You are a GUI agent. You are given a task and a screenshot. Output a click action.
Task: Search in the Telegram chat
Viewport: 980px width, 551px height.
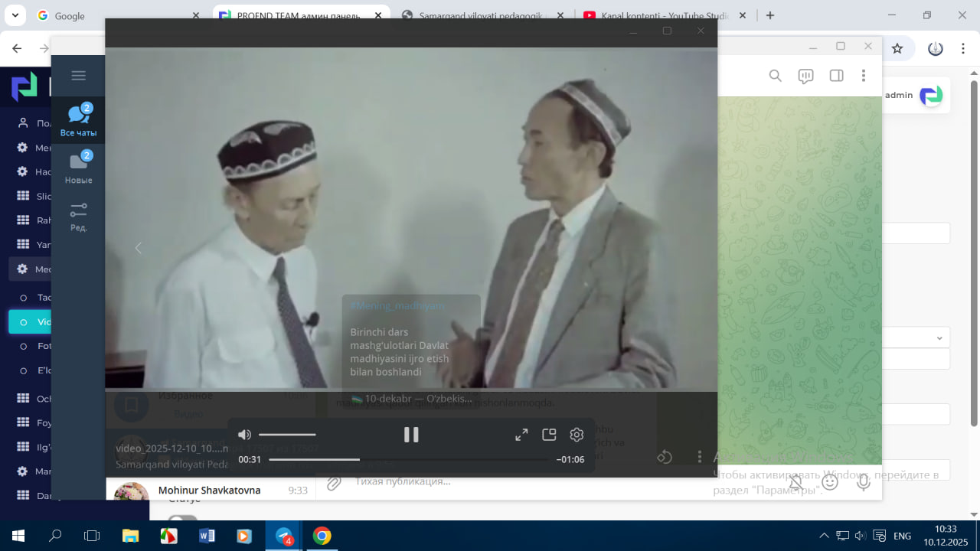point(775,76)
